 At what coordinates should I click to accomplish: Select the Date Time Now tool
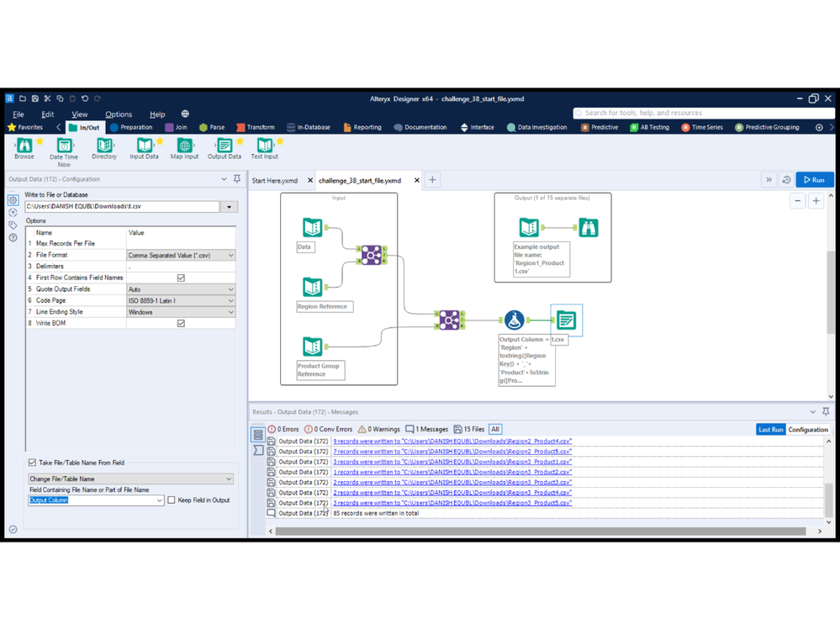(64, 151)
